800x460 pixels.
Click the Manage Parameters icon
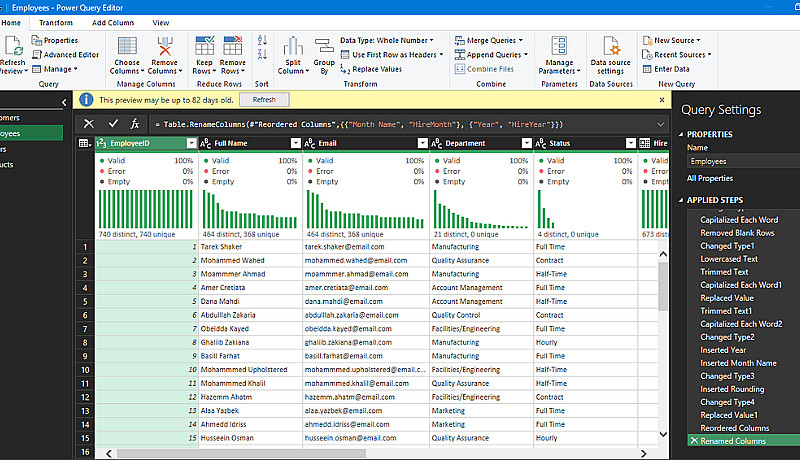tap(559, 47)
